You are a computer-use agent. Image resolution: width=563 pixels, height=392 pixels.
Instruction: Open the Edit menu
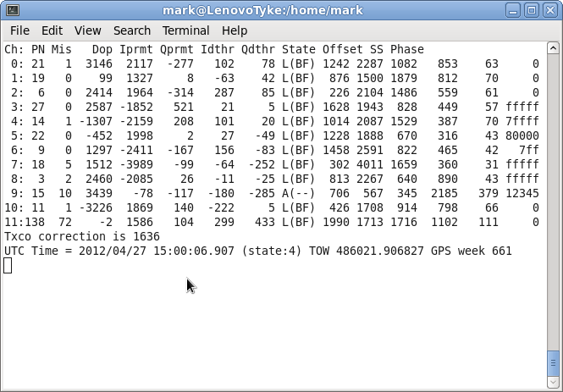point(52,30)
